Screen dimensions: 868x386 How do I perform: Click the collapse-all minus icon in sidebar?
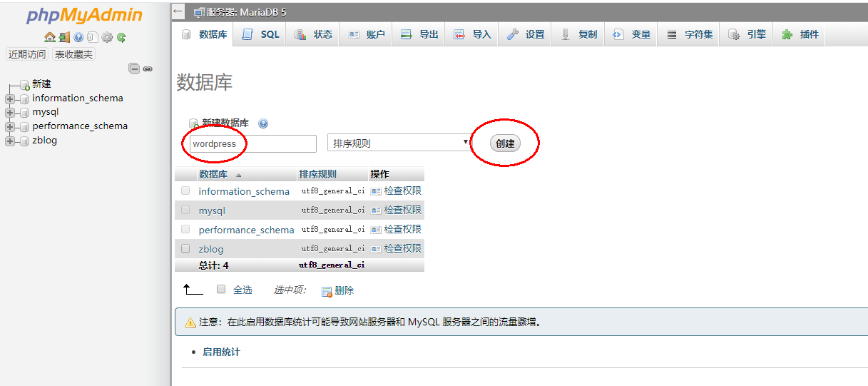[x=134, y=68]
